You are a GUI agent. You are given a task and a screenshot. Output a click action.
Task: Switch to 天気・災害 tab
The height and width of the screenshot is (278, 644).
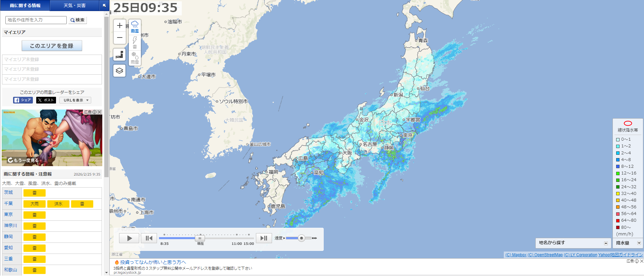74,5
